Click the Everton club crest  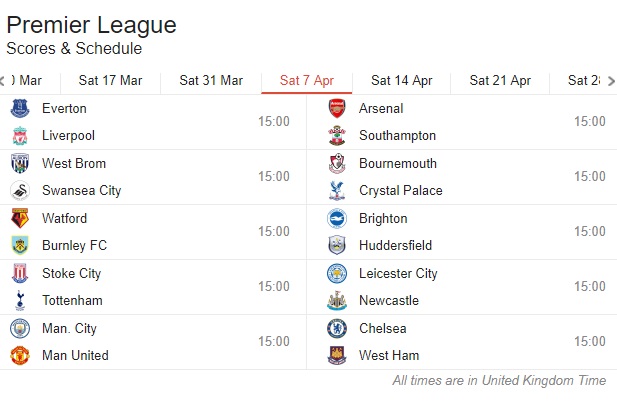pos(20,108)
